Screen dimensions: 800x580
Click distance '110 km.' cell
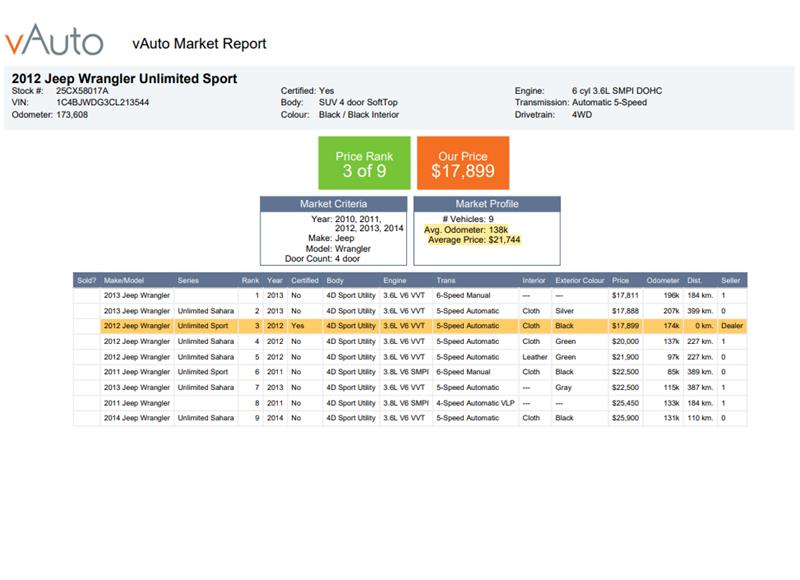(699, 418)
